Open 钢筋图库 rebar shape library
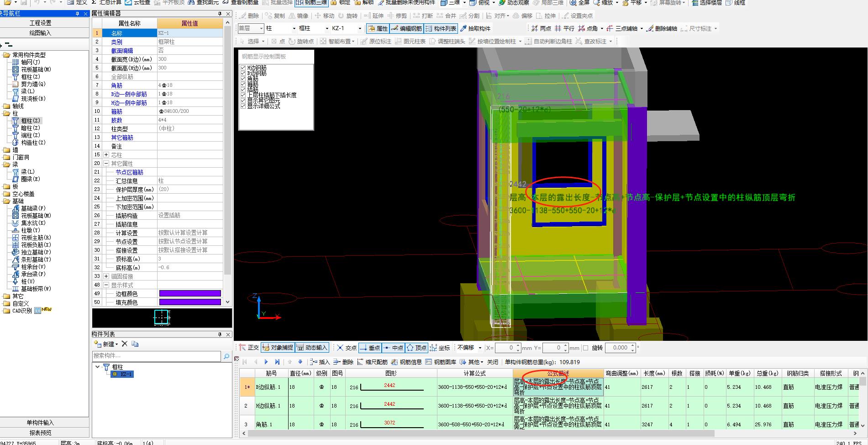Viewport: 868px width, 445px height. (441, 362)
